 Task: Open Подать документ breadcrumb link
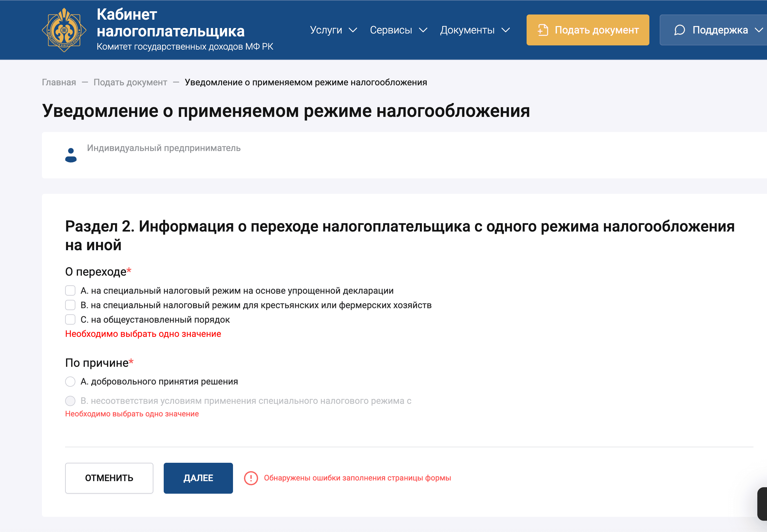tap(130, 82)
